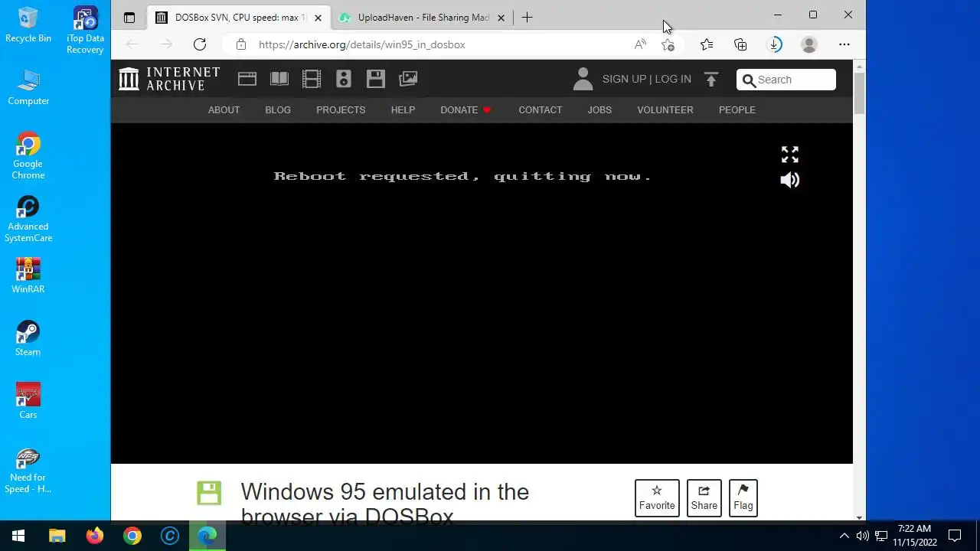Click the user avatar icon beside Sign Up
This screenshot has width=980, height=551.
click(583, 79)
